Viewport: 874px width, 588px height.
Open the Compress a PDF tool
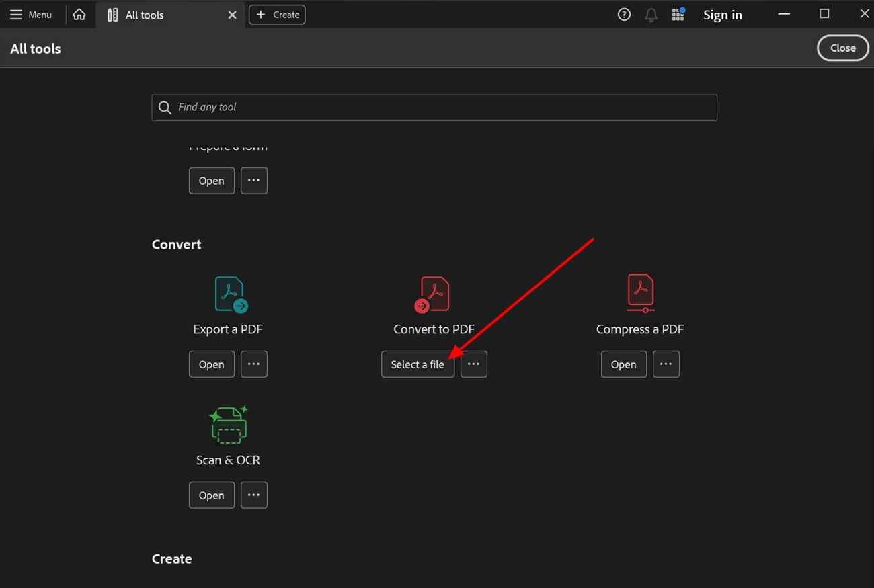(x=624, y=364)
